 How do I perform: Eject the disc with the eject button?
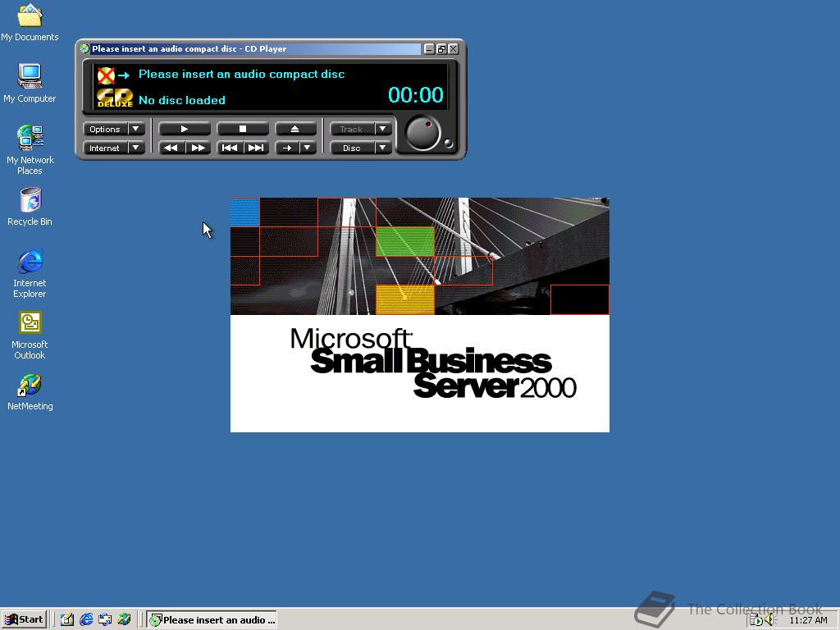tap(294, 129)
